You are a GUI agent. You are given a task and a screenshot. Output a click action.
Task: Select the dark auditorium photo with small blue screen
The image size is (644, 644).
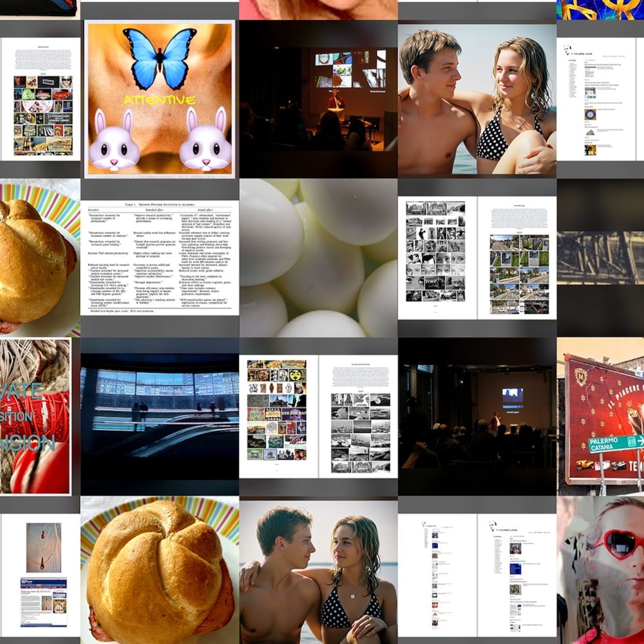click(477, 417)
